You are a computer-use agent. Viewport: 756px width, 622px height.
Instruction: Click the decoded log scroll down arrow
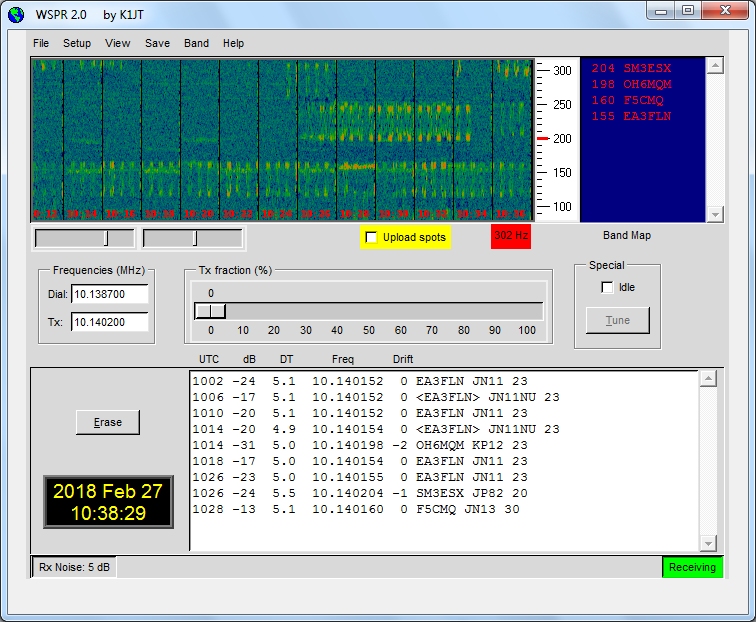[708, 543]
